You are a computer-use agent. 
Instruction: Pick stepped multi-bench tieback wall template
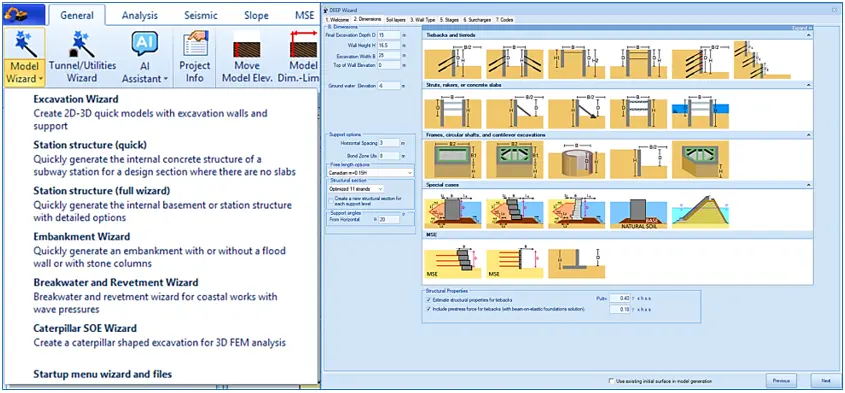pos(763,60)
